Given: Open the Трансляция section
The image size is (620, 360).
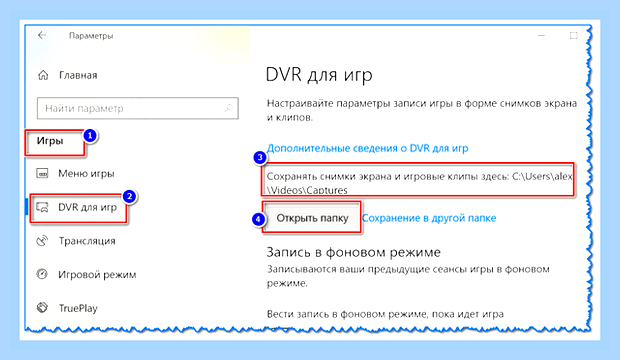Looking at the screenshot, I should 87,241.
